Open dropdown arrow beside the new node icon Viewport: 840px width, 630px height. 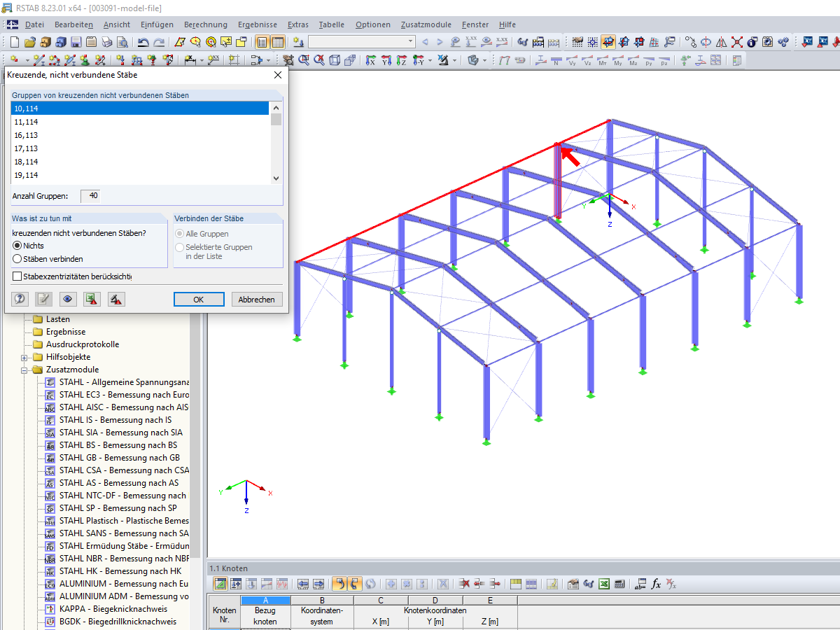(x=27, y=61)
